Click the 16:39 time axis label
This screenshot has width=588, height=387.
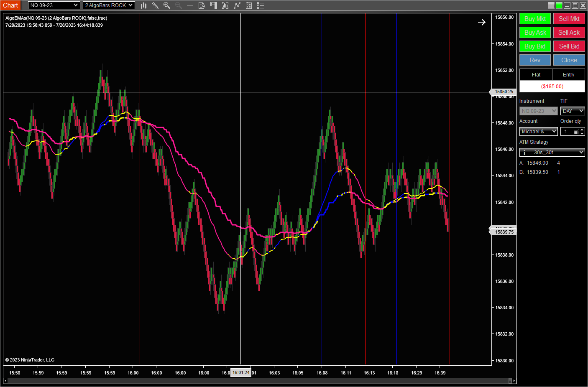pyautogui.click(x=440, y=373)
